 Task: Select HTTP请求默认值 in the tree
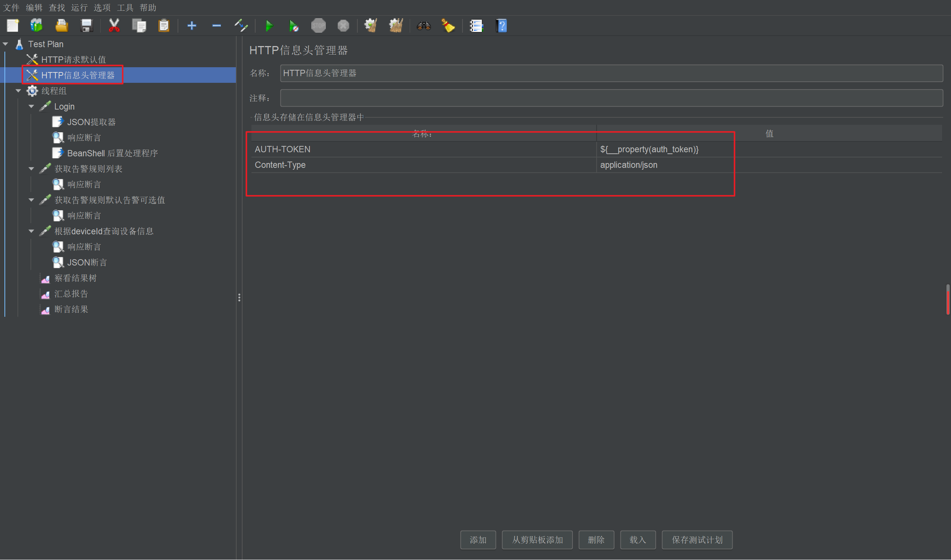pos(73,60)
